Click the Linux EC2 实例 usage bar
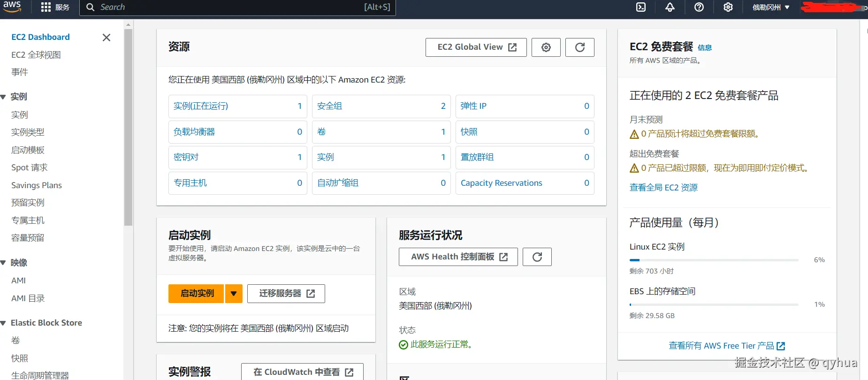Image resolution: width=868 pixels, height=380 pixels. (x=714, y=260)
